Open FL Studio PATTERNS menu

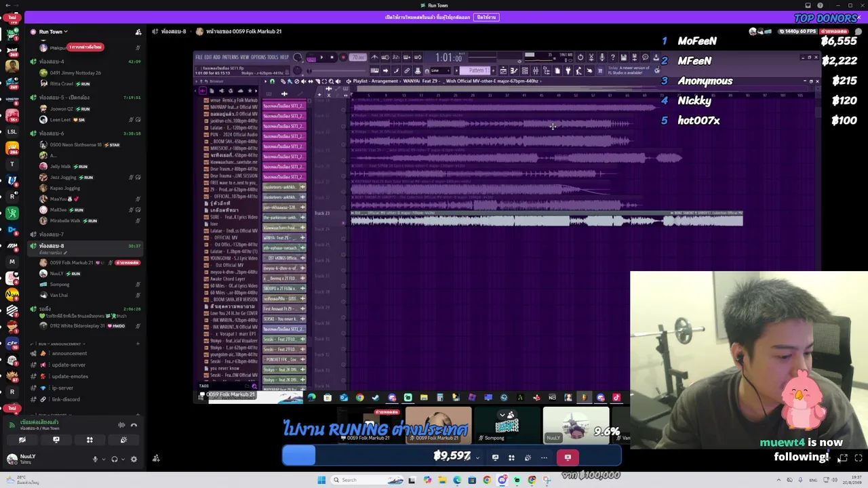click(231, 57)
